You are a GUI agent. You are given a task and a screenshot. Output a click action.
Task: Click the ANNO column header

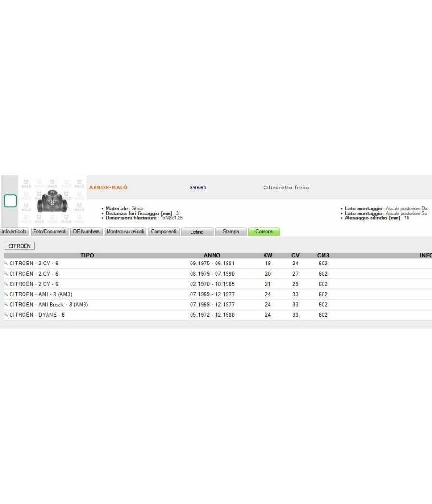[212, 255]
